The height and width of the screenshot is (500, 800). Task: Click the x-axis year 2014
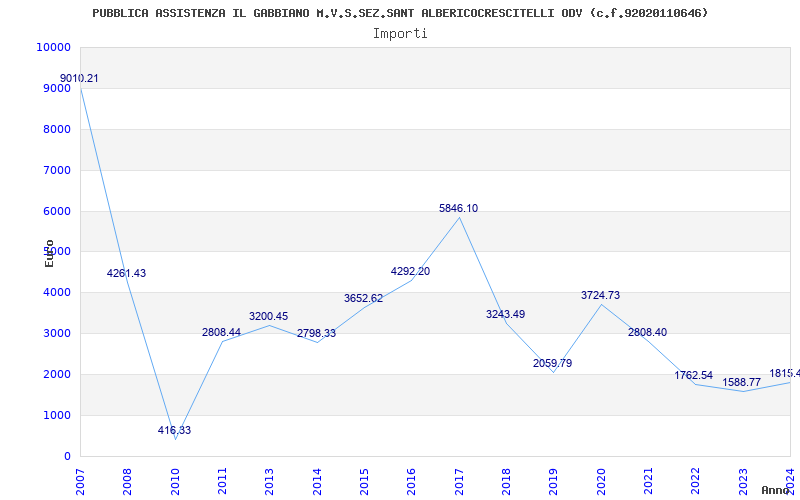coord(317,482)
